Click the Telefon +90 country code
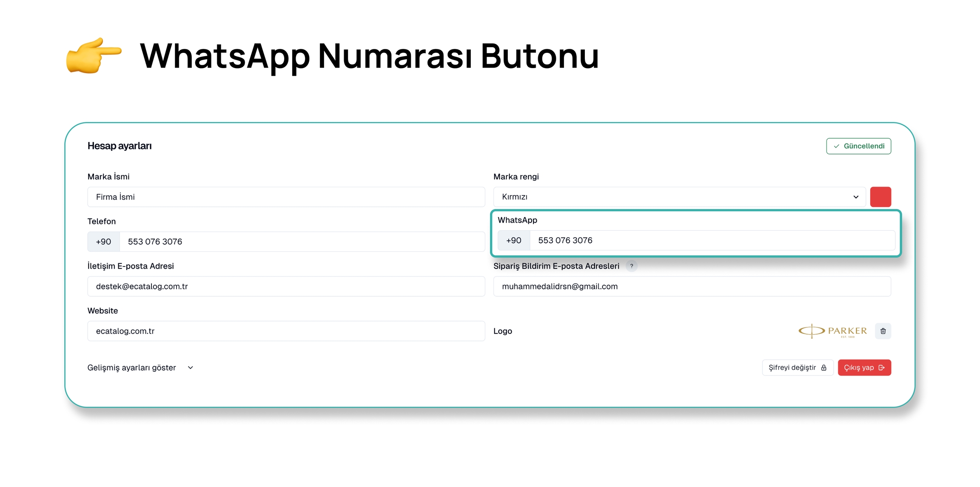 [103, 241]
